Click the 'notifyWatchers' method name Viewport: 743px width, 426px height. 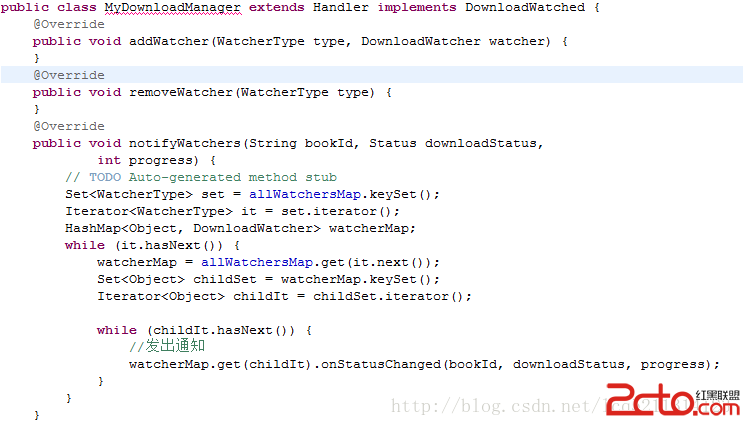coord(185,144)
